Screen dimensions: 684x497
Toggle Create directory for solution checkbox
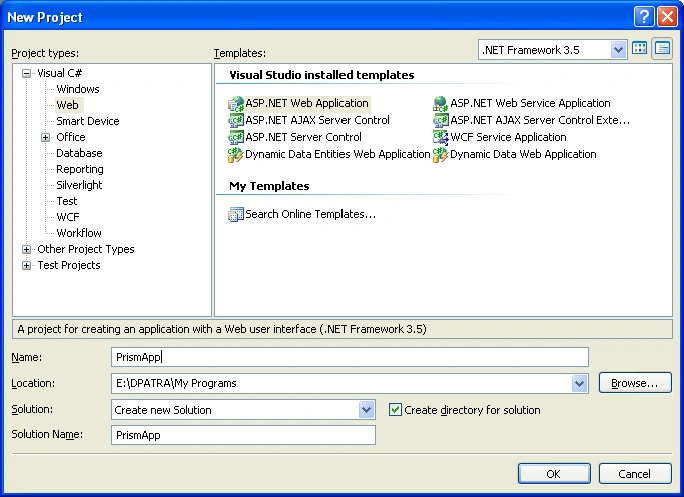coord(395,410)
